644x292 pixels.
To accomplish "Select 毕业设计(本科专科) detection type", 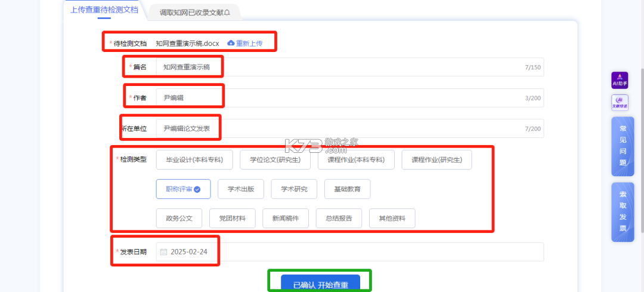I will click(x=194, y=159).
